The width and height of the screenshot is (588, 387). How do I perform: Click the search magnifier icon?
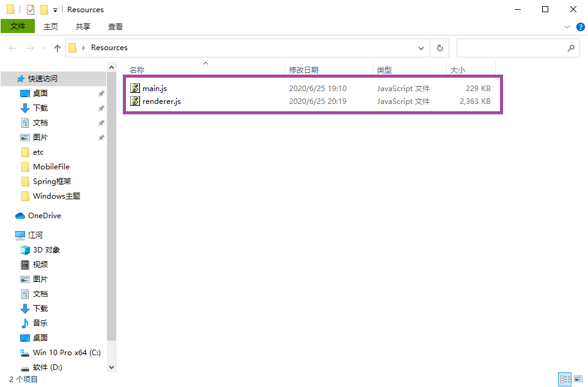pos(570,47)
